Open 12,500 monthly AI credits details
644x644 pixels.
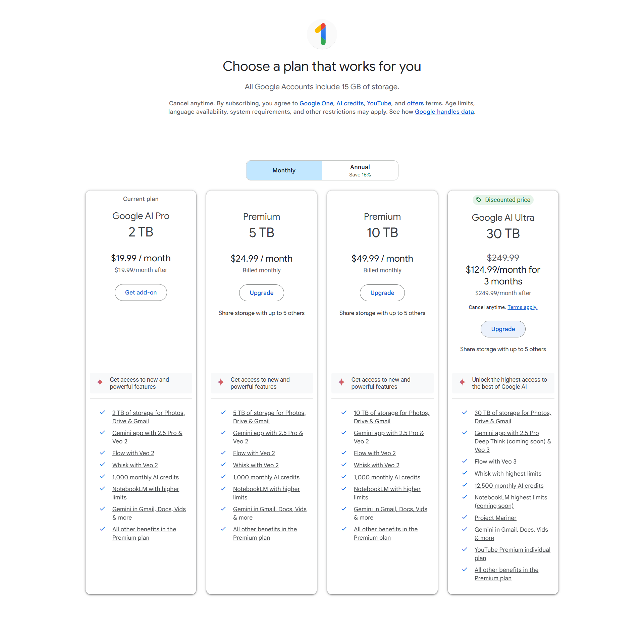[509, 486]
